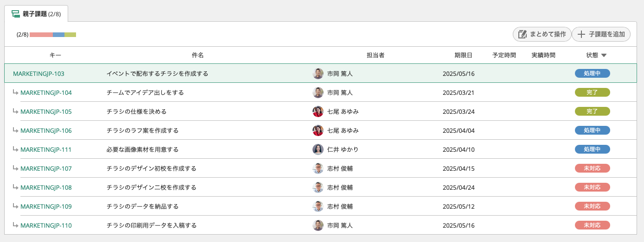Click the キー column header
The image size is (644, 242).
coord(55,56)
